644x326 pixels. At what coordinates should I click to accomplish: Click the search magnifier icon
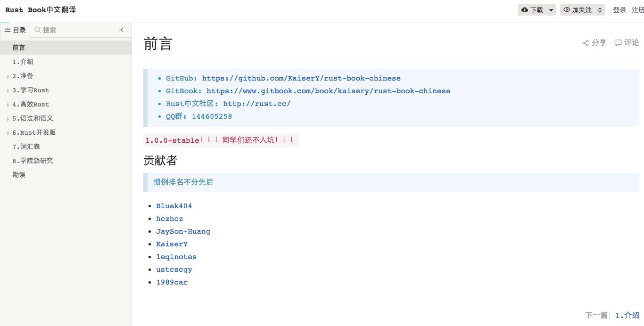[38, 30]
